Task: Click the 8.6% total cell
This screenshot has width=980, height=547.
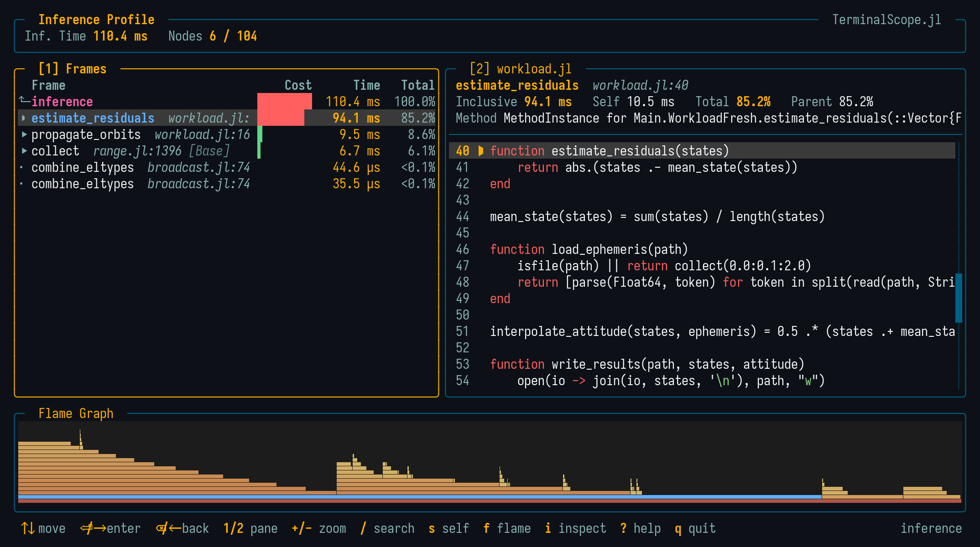Action: point(422,134)
